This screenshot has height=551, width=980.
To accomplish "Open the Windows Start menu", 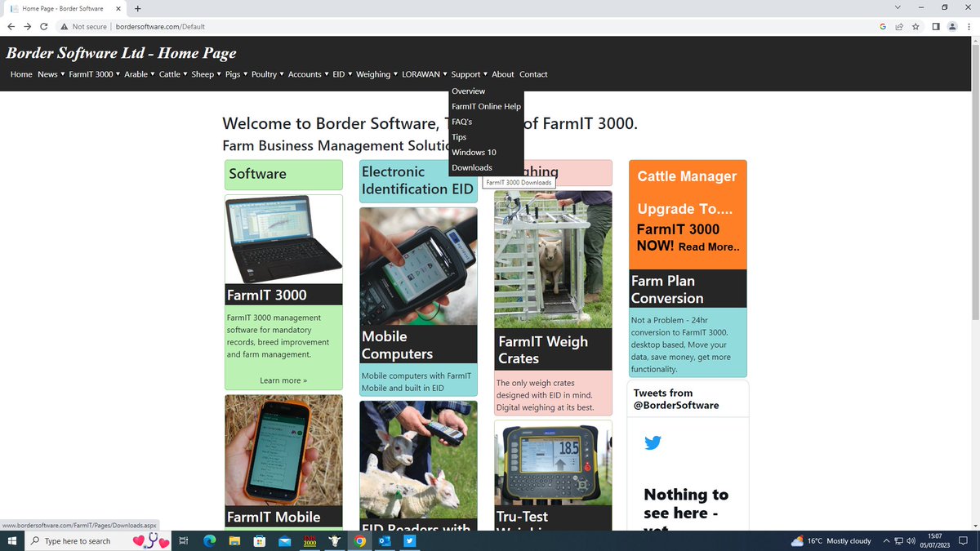I will 12,541.
